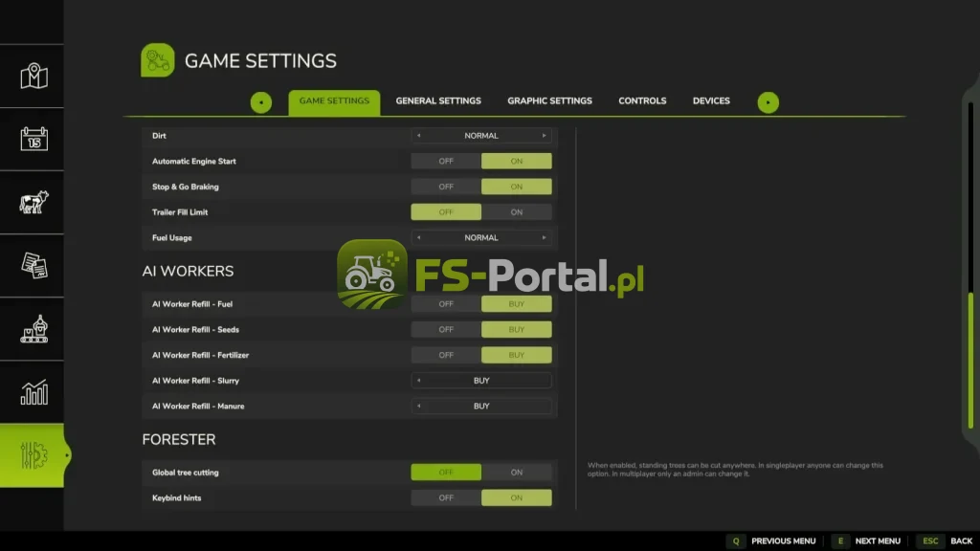Open the statistics bar chart icon
The height and width of the screenshot is (551, 980).
coord(33,392)
